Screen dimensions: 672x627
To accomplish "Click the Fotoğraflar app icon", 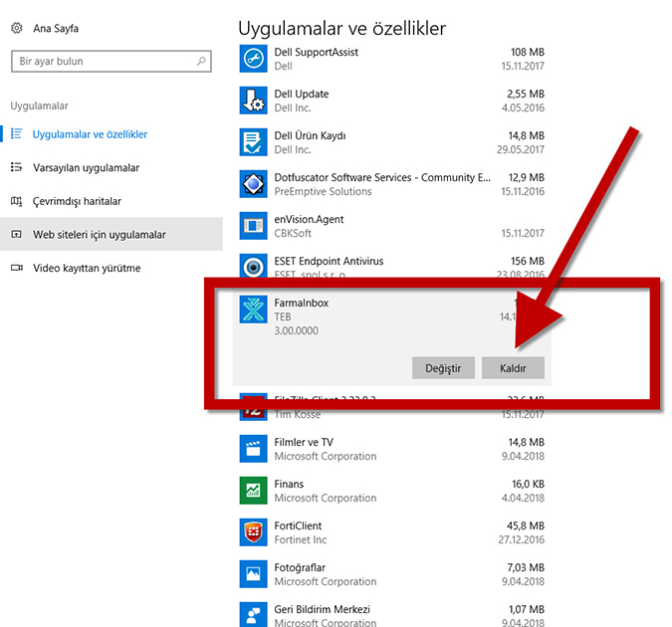I will (253, 574).
